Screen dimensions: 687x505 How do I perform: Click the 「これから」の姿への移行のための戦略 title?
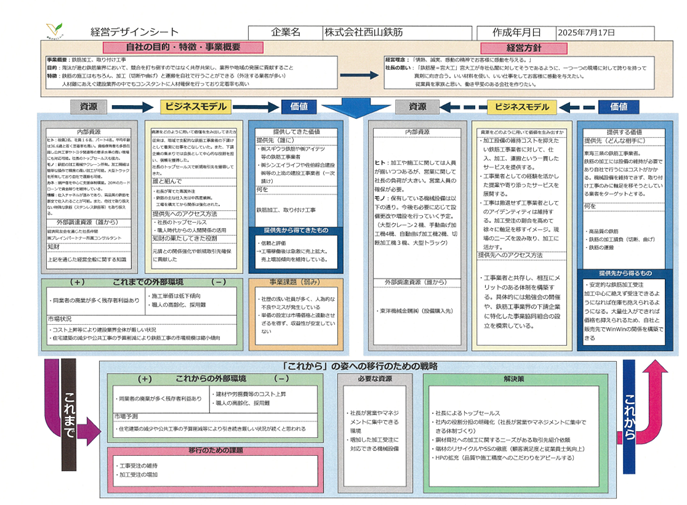click(x=343, y=364)
